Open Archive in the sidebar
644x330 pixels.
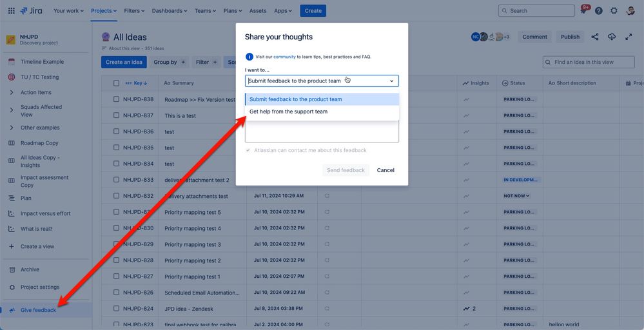tap(30, 269)
